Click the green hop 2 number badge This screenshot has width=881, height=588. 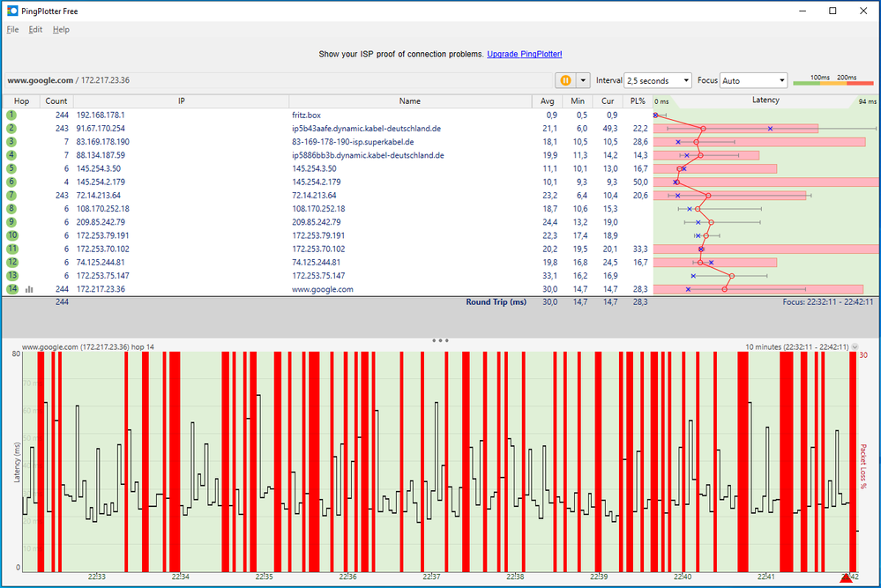[11, 128]
